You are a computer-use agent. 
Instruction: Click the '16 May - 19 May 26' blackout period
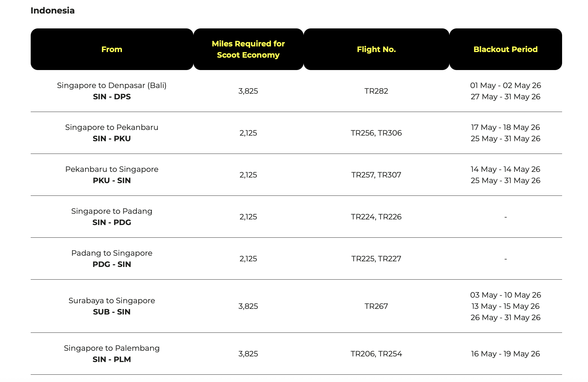pyautogui.click(x=505, y=354)
